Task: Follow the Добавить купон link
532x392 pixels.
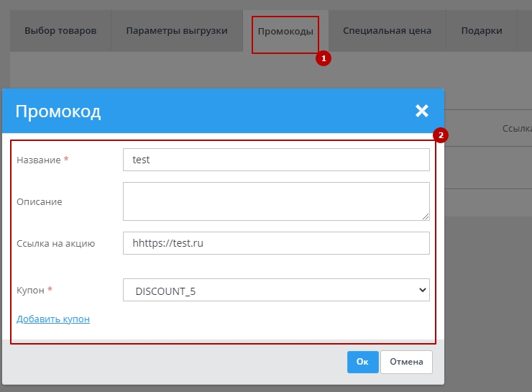Action: point(53,319)
